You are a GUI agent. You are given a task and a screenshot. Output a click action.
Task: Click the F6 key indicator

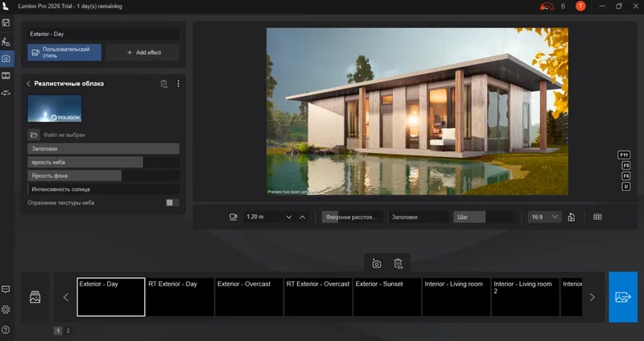tap(626, 176)
